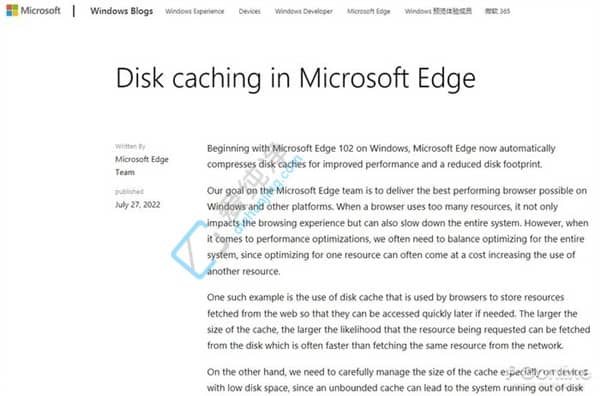Select the Windows 预览体验成员 nav item
Viewport: 600px width, 396px height.
click(438, 11)
